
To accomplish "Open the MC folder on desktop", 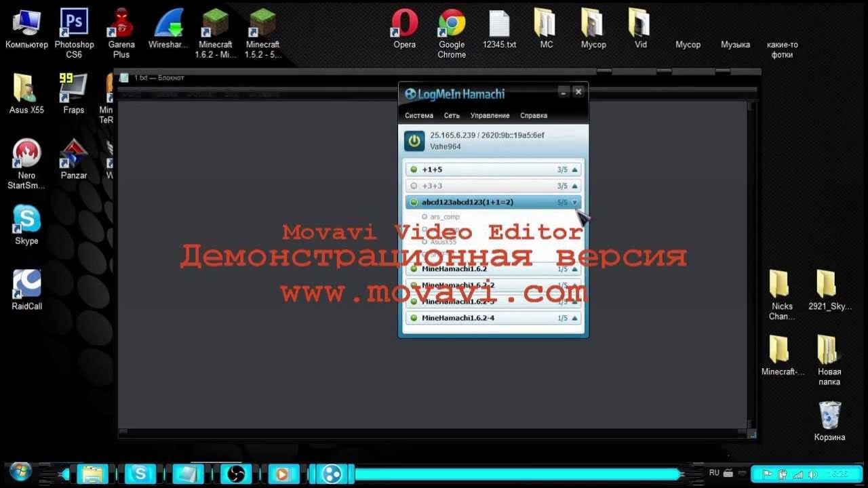I will (x=546, y=30).
